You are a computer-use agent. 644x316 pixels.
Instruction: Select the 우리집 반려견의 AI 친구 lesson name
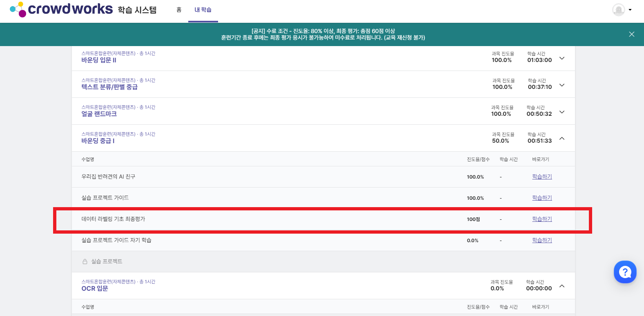(108, 177)
